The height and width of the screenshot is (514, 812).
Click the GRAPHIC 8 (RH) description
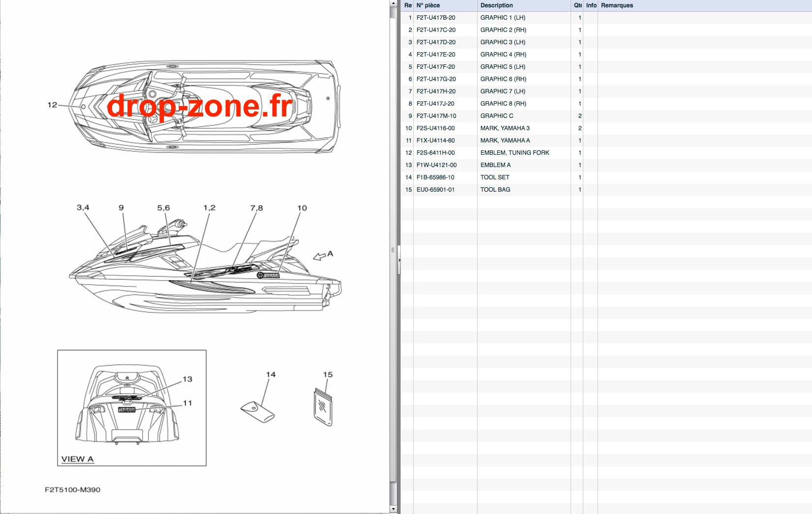(503, 104)
